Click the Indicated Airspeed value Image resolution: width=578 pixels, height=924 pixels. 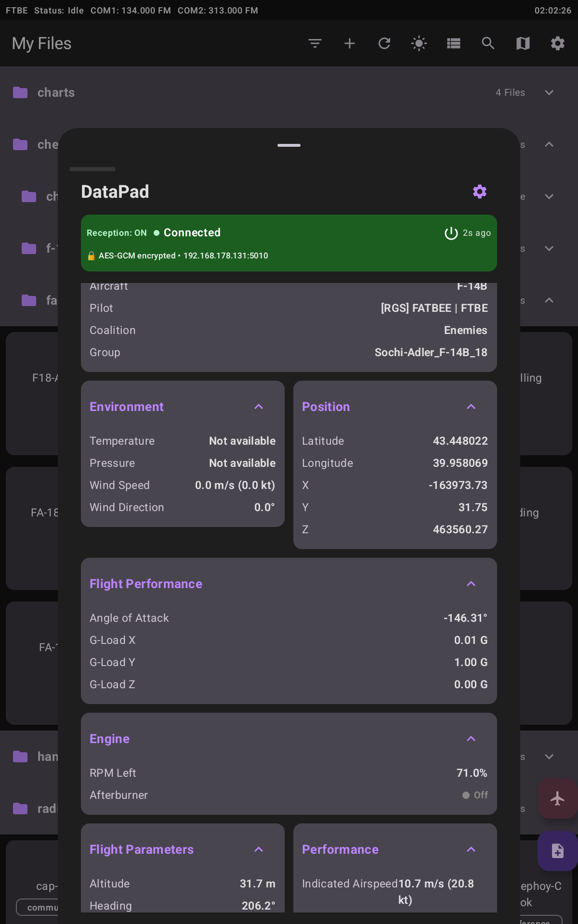(x=436, y=892)
